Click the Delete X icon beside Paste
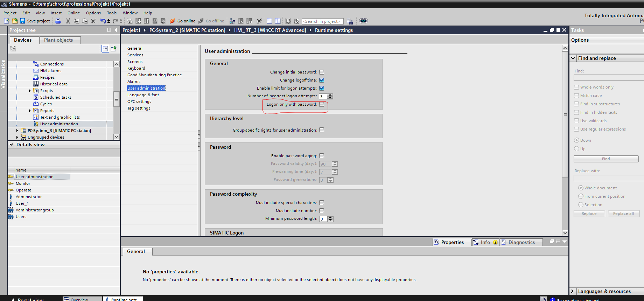Viewport: 644px width, 301px height. pos(93,21)
